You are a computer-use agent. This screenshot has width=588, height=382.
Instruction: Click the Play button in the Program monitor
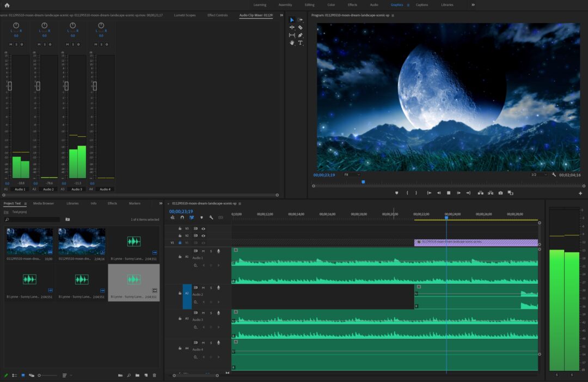pos(449,192)
